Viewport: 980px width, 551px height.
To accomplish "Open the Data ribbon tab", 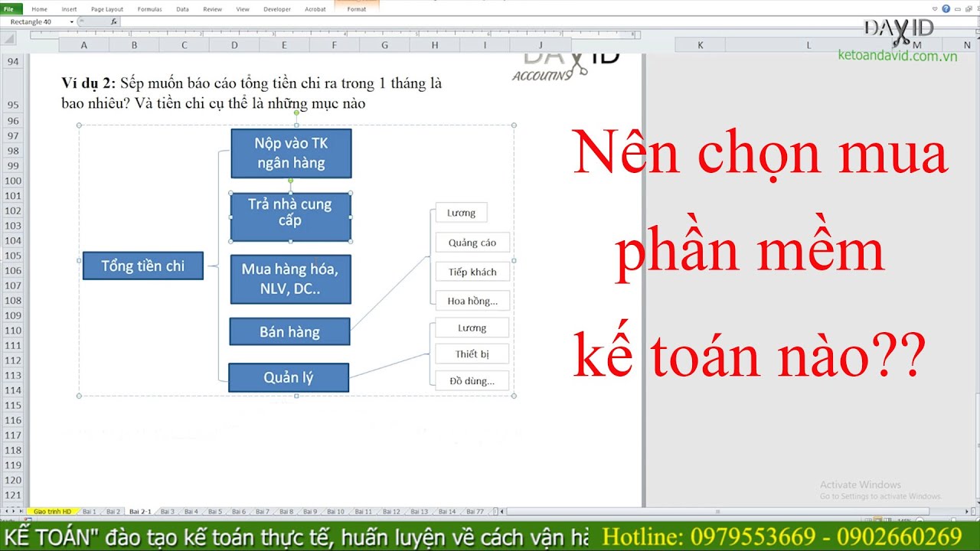I will click(x=182, y=9).
